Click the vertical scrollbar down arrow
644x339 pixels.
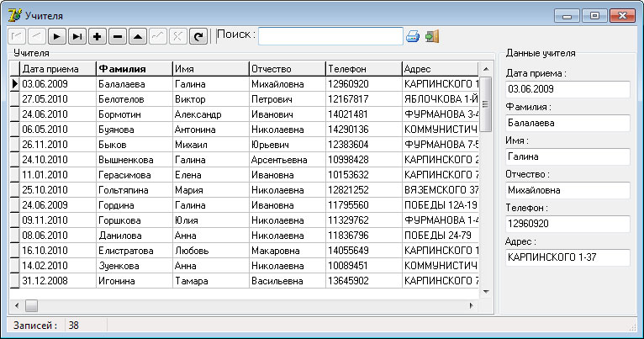point(485,290)
